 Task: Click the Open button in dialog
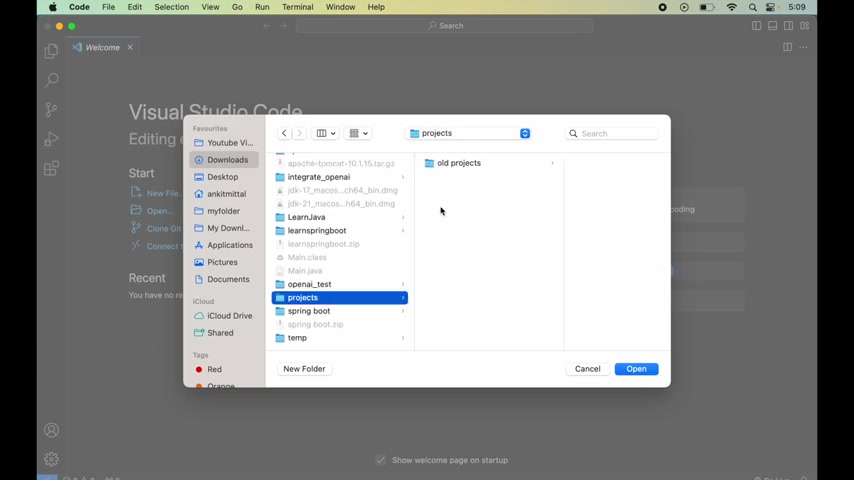pyautogui.click(x=636, y=369)
